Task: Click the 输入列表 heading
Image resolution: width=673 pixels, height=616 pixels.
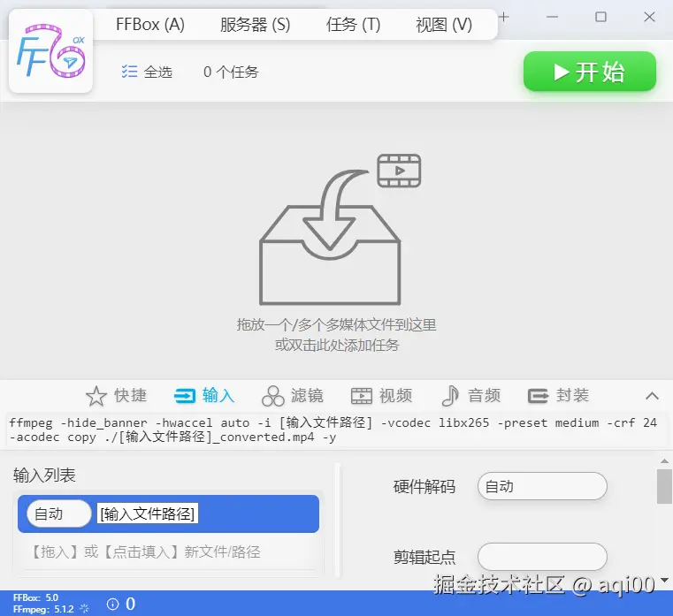Action: click(x=44, y=475)
